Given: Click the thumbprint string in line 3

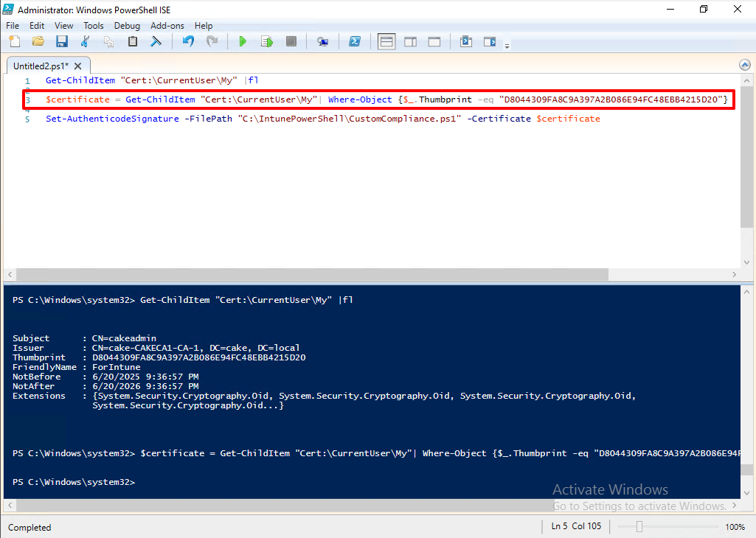Looking at the screenshot, I should 611,99.
